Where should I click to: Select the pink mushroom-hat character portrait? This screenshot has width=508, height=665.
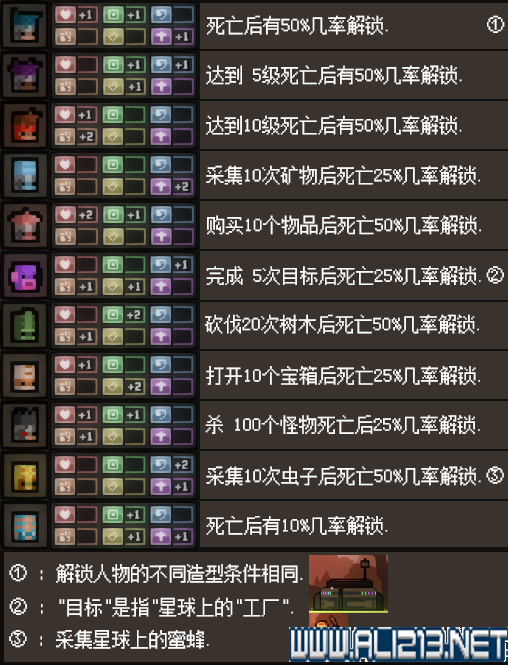pos(25,226)
